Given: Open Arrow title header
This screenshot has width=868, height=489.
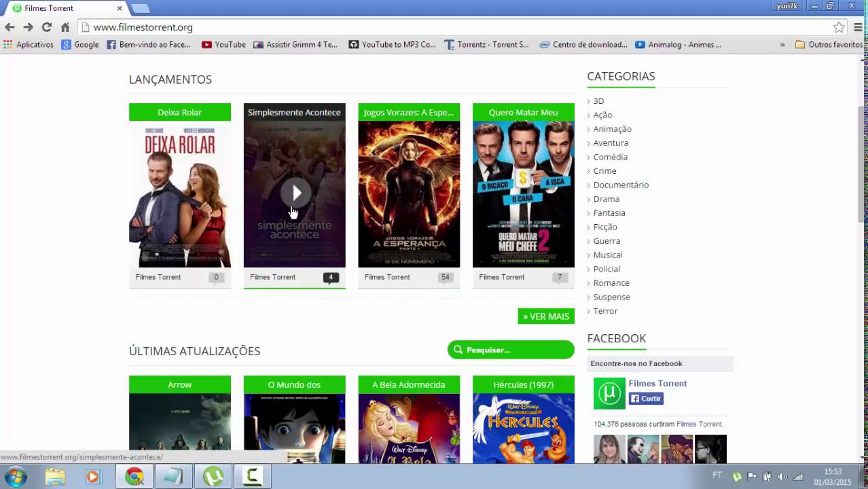Looking at the screenshot, I should coord(180,384).
